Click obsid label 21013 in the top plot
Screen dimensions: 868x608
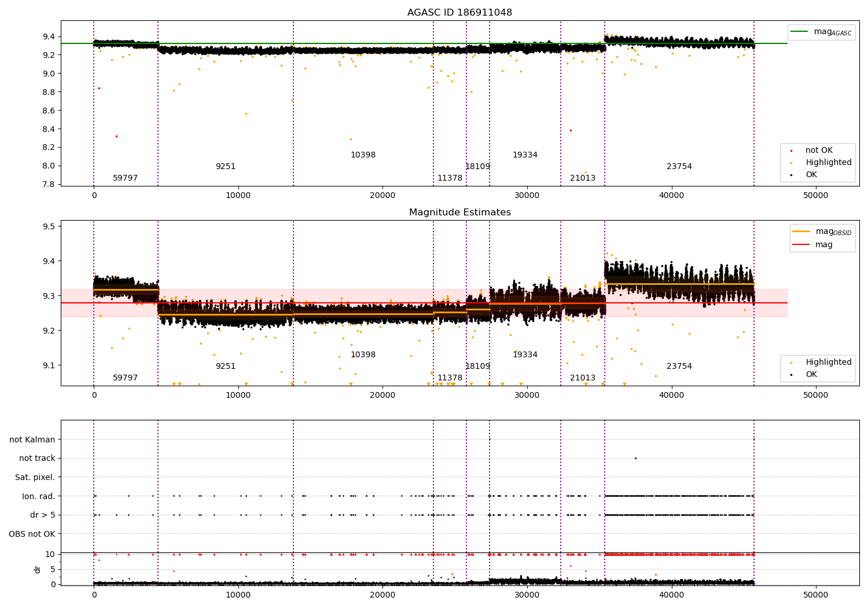[x=582, y=178]
